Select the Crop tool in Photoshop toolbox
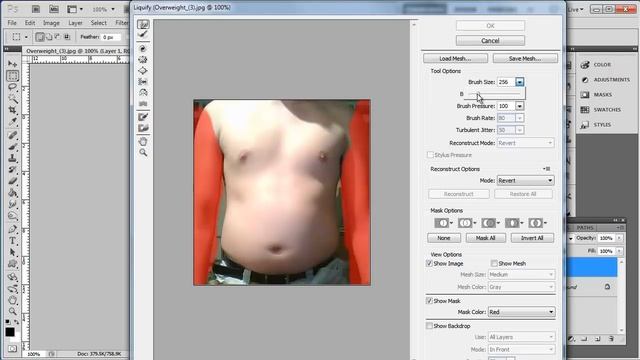The image size is (640, 360). pyautogui.click(x=12, y=110)
